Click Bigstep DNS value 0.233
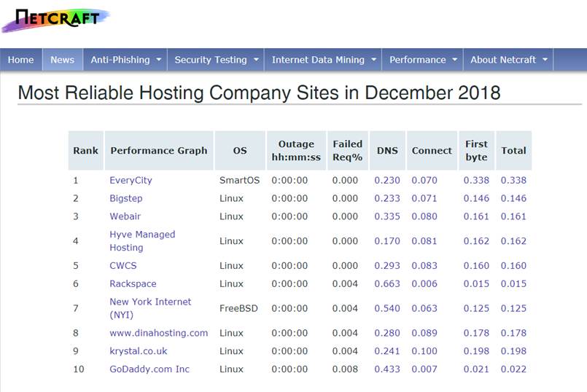 point(387,198)
